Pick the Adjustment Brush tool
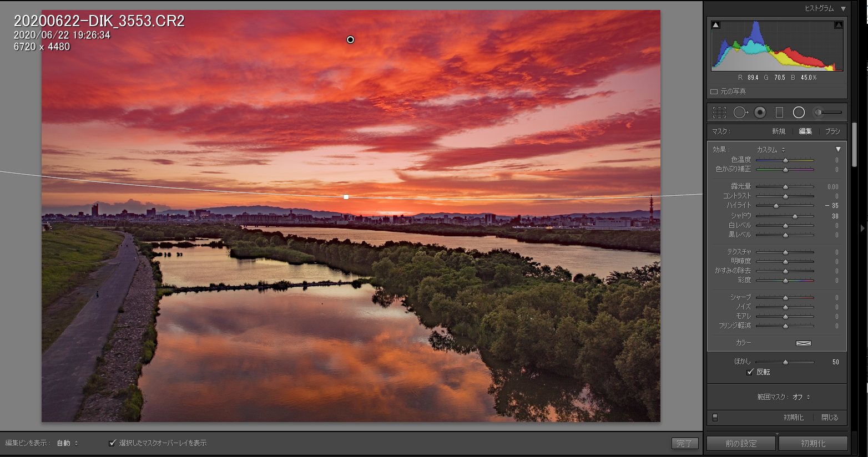Image resolution: width=868 pixels, height=457 pixels. 827,113
